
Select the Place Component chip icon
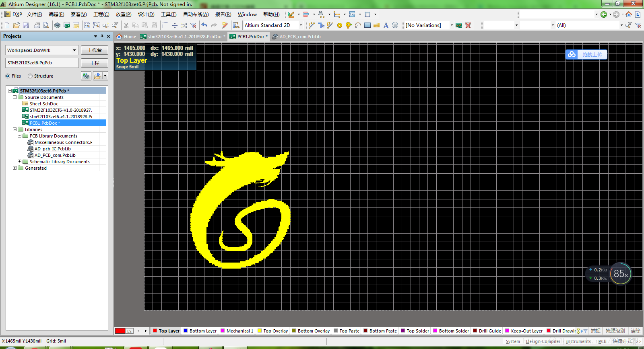coord(395,25)
